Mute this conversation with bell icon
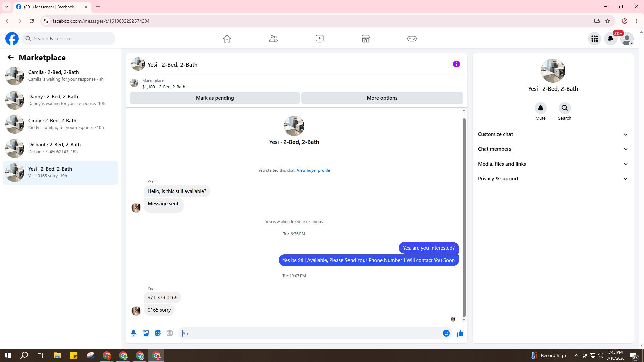The width and height of the screenshot is (644, 362). pyautogui.click(x=540, y=108)
